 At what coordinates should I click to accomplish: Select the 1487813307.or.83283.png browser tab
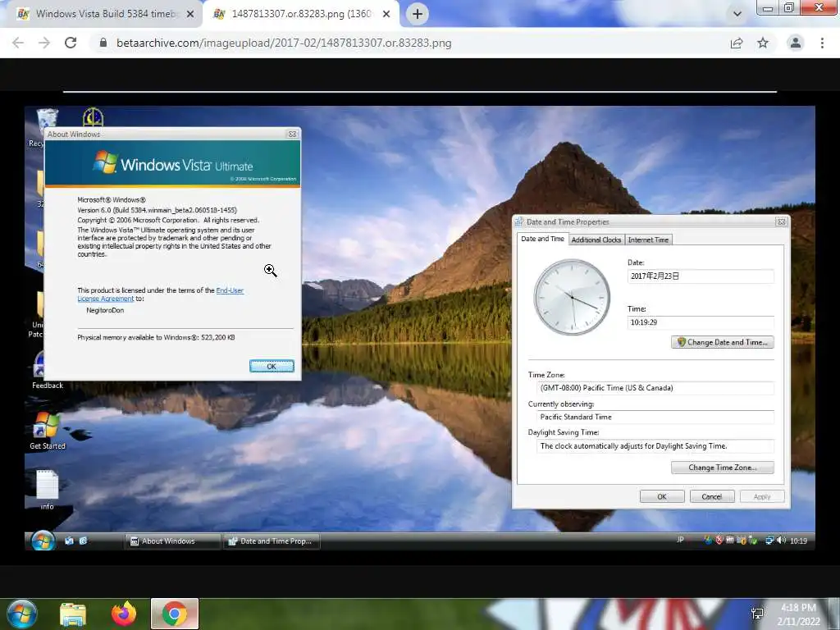pyautogui.click(x=300, y=14)
